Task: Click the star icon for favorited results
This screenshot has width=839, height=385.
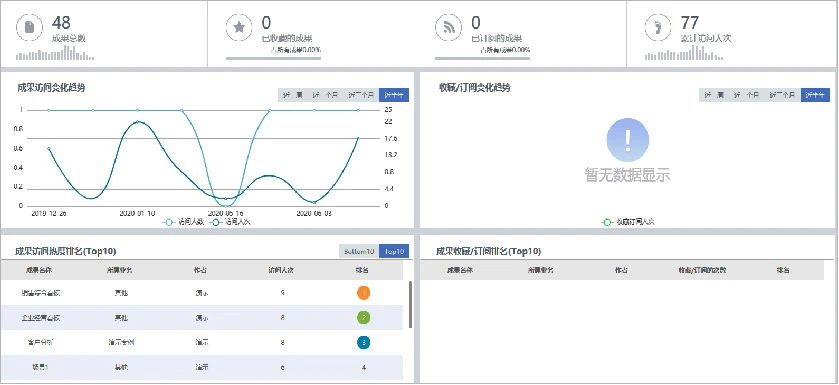Action: coord(239,28)
